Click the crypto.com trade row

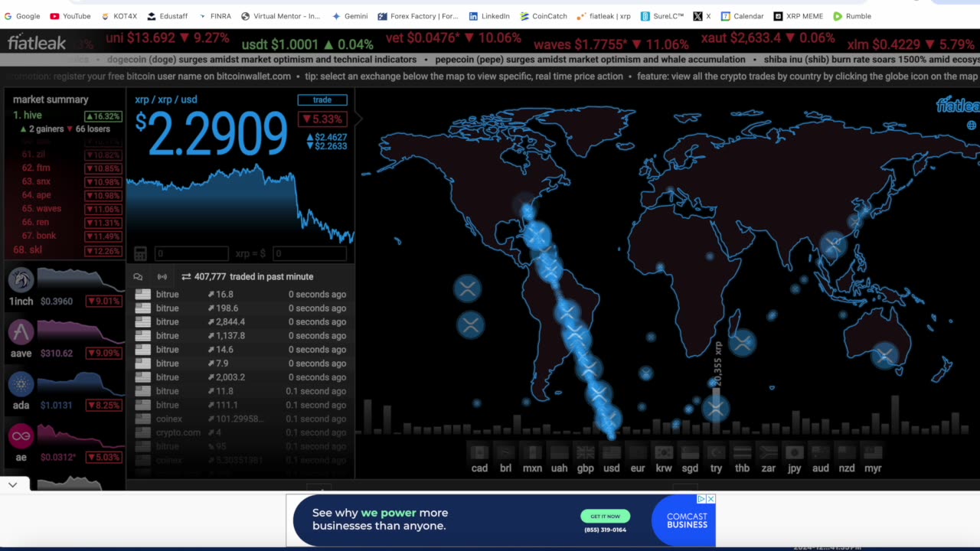click(240, 432)
